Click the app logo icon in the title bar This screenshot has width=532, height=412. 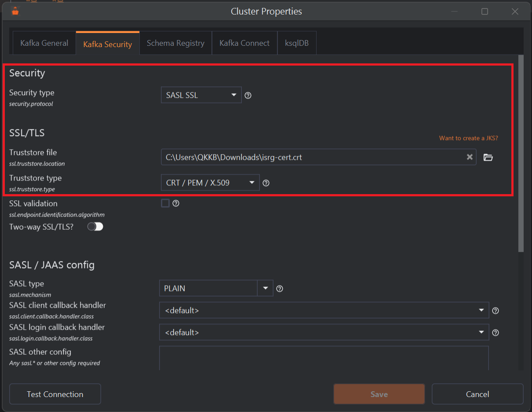coord(16,11)
